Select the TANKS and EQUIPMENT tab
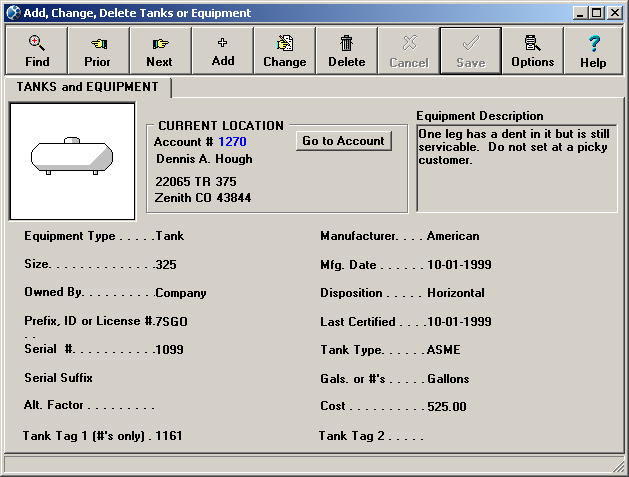Screen dimensions: 629x477 [x=88, y=88]
